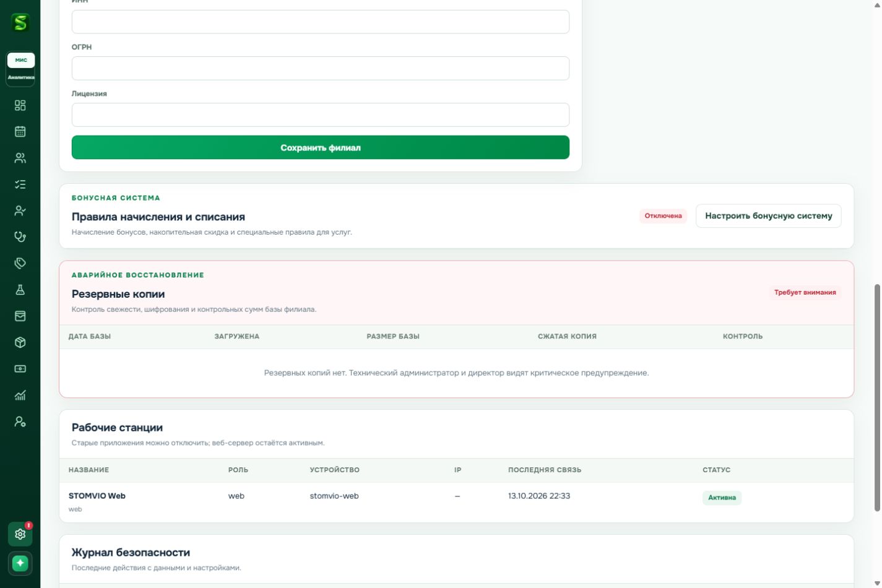Image resolution: width=882 pixels, height=588 pixels.
Task: Click the РАЗМЕР БАЗЫ column header
Action: (x=393, y=337)
